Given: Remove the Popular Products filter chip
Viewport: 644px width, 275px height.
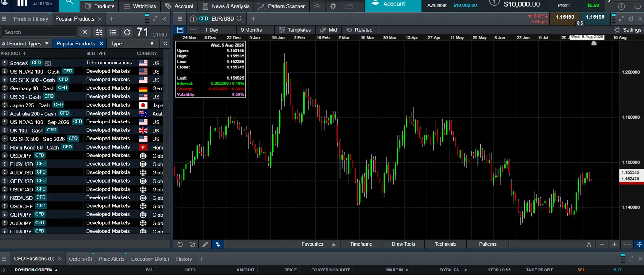Looking at the screenshot, I should [101, 43].
